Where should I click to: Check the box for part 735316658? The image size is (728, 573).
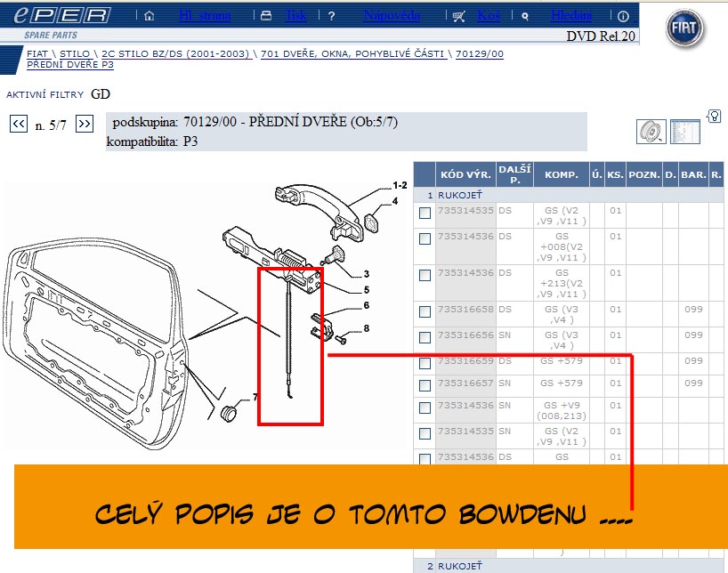(x=425, y=311)
